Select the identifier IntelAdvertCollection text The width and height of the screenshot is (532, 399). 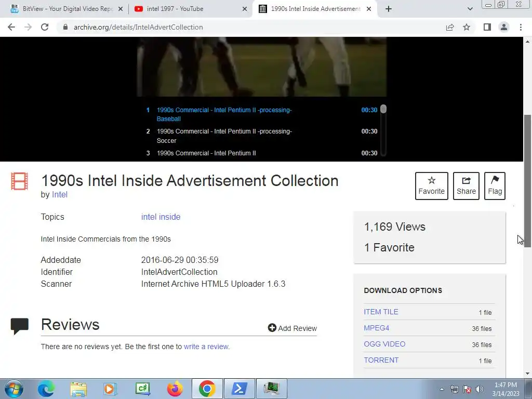point(179,272)
